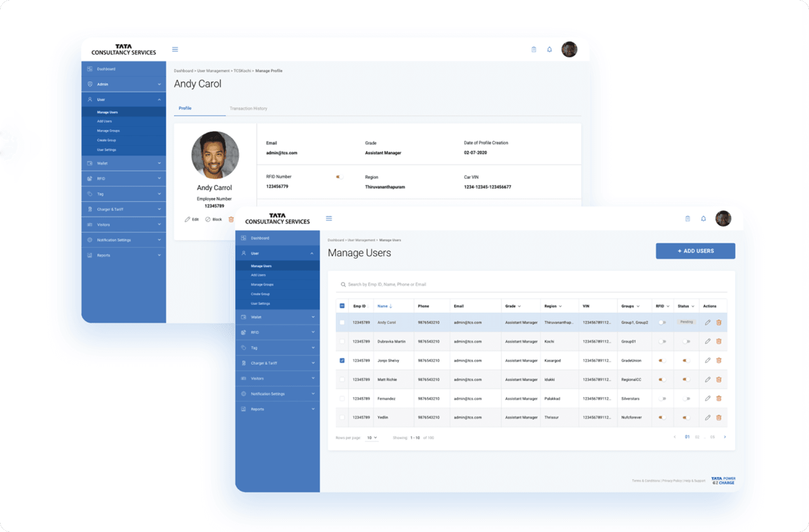Toggle RFID switch for Jonjo Shelvy
The height and width of the screenshot is (532, 809).
click(x=662, y=361)
